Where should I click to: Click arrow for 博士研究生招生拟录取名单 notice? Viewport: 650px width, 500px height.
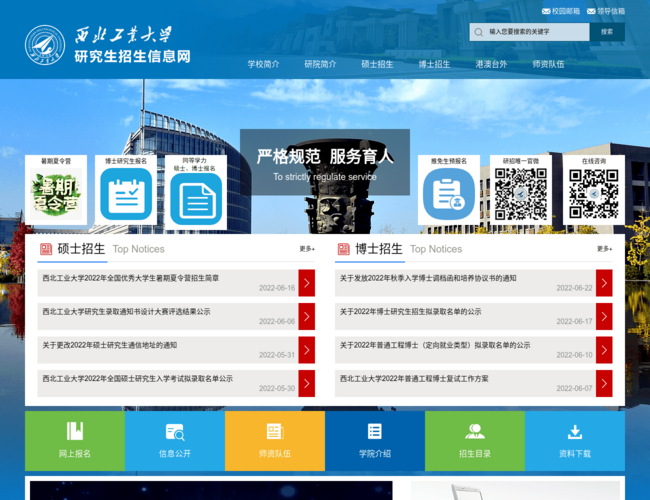pos(604,316)
